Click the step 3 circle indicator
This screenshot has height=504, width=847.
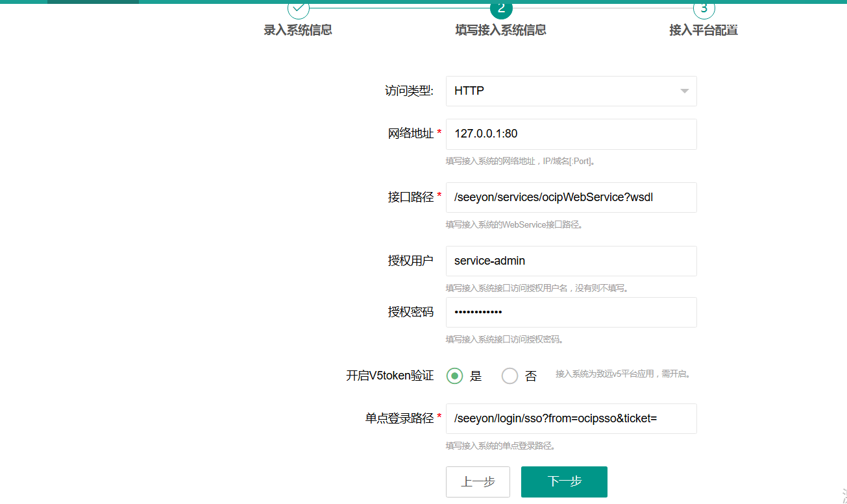point(704,8)
